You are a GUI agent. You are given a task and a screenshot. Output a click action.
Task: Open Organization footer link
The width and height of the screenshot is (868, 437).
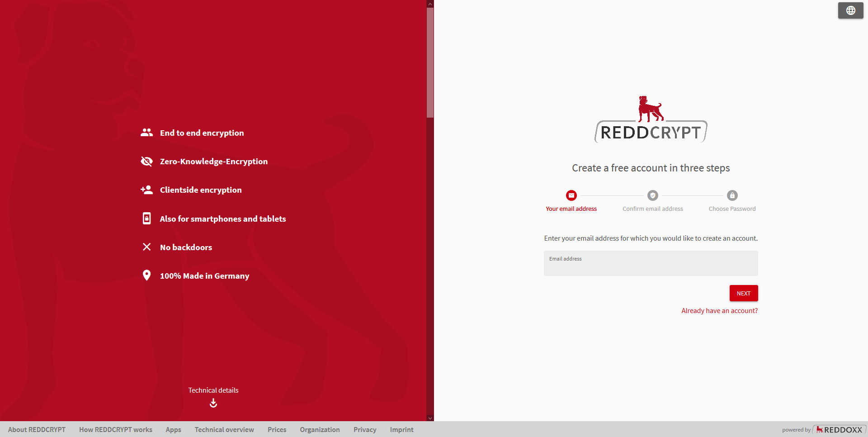point(320,430)
